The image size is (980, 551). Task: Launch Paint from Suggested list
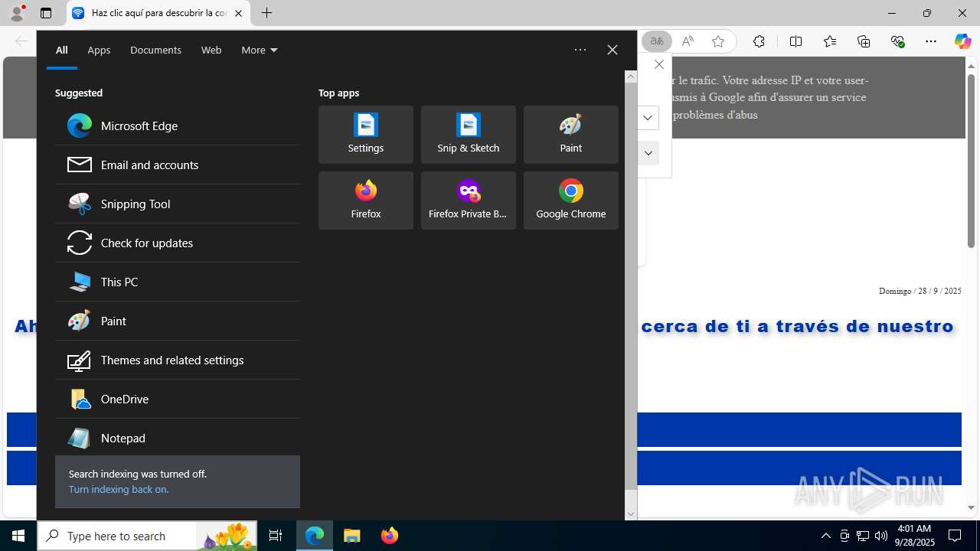click(177, 321)
